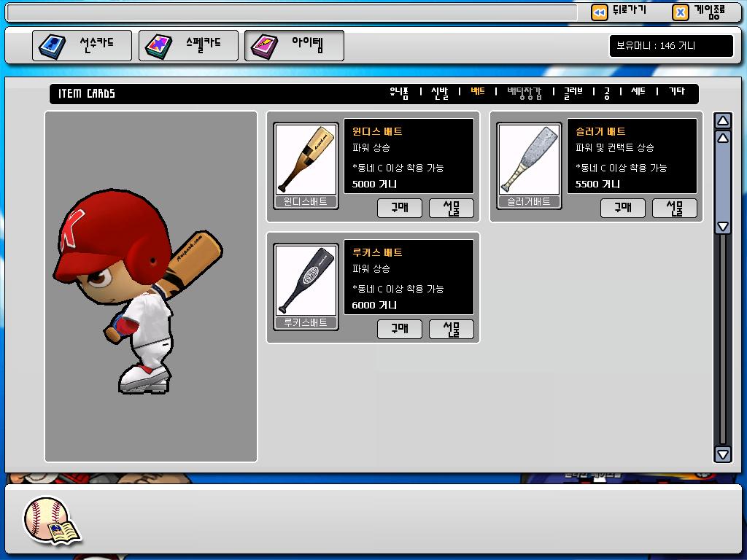Click the topmost scroll up arrow

[723, 121]
